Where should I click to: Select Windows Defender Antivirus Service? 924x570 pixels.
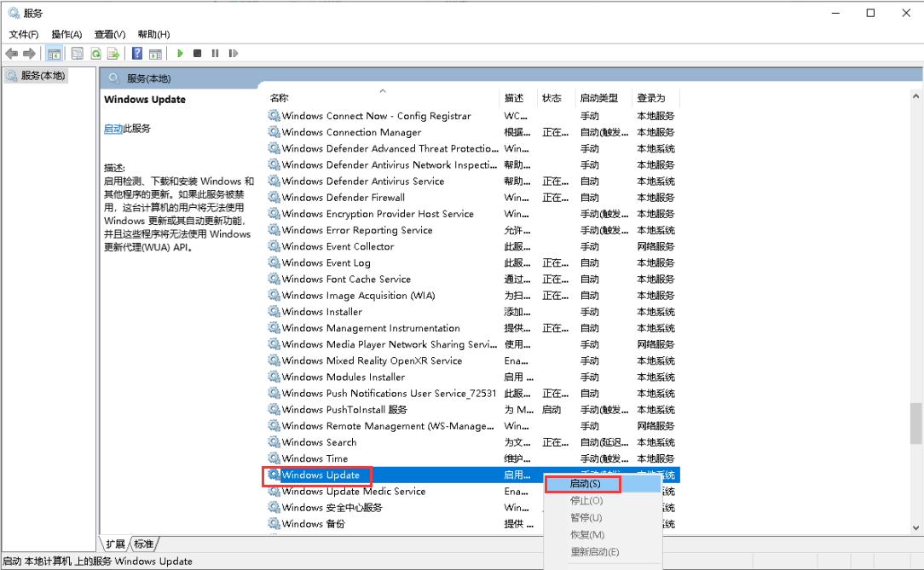click(x=472, y=181)
